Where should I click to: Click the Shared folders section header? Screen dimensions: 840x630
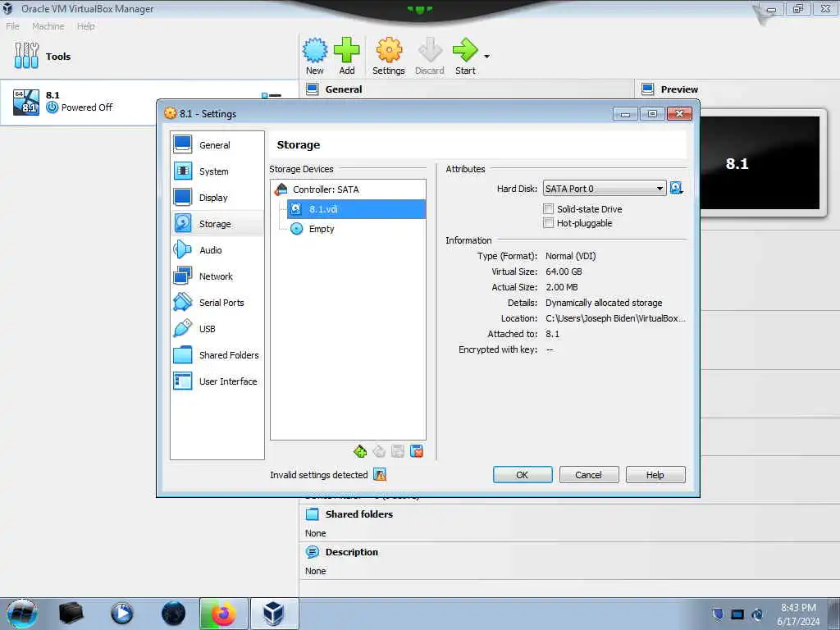359,514
